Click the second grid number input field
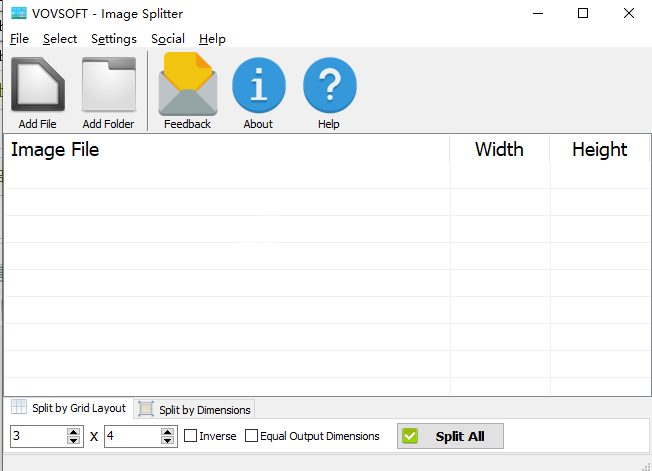652x471 pixels. click(x=131, y=436)
